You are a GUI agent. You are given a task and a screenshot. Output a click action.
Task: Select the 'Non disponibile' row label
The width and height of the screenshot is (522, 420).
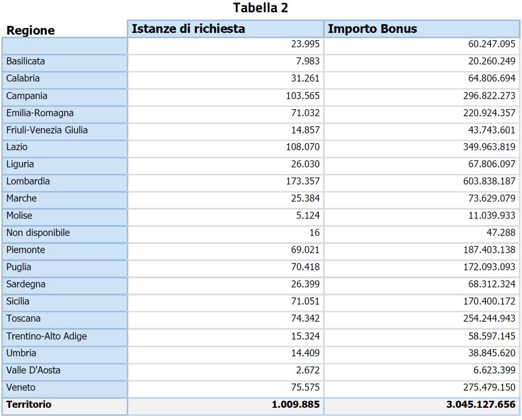pyautogui.click(x=38, y=233)
